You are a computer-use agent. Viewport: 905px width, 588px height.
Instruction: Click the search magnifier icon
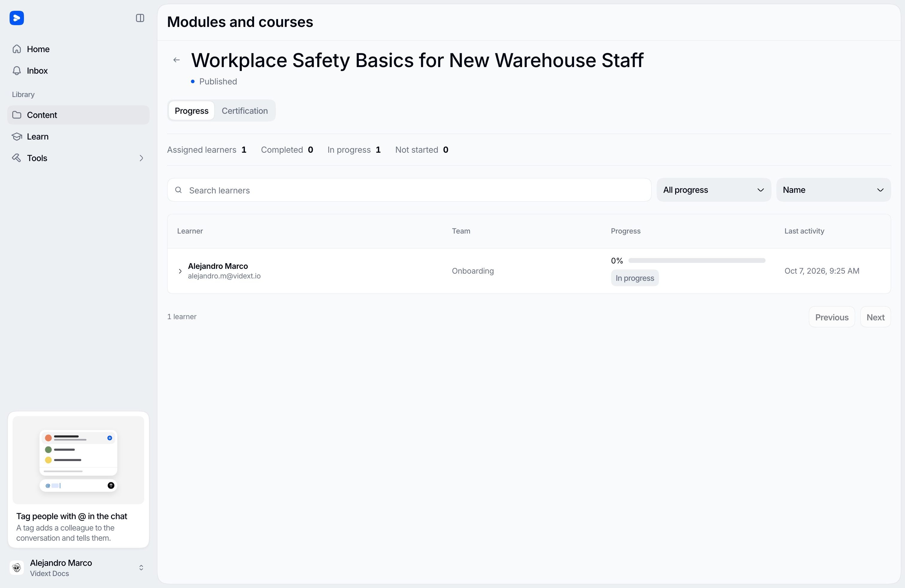(178, 190)
